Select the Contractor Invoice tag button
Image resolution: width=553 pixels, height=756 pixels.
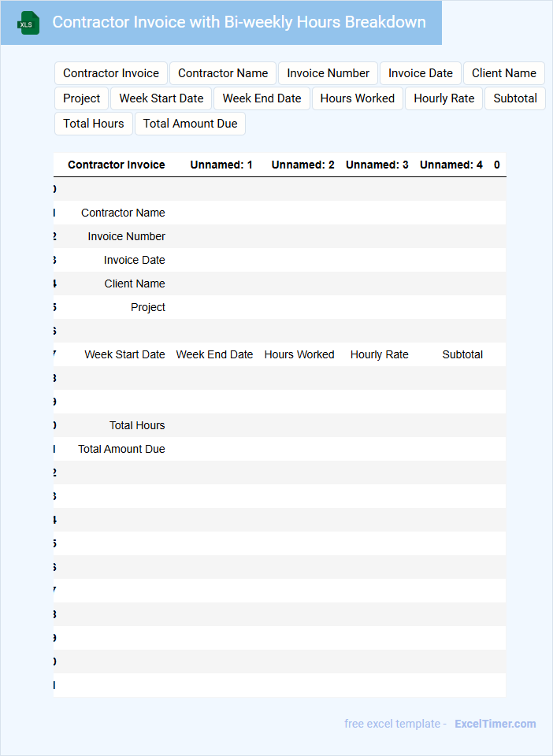click(111, 73)
